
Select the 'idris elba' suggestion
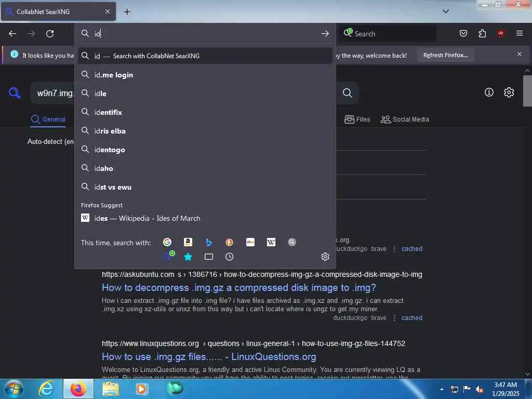pyautogui.click(x=205, y=130)
